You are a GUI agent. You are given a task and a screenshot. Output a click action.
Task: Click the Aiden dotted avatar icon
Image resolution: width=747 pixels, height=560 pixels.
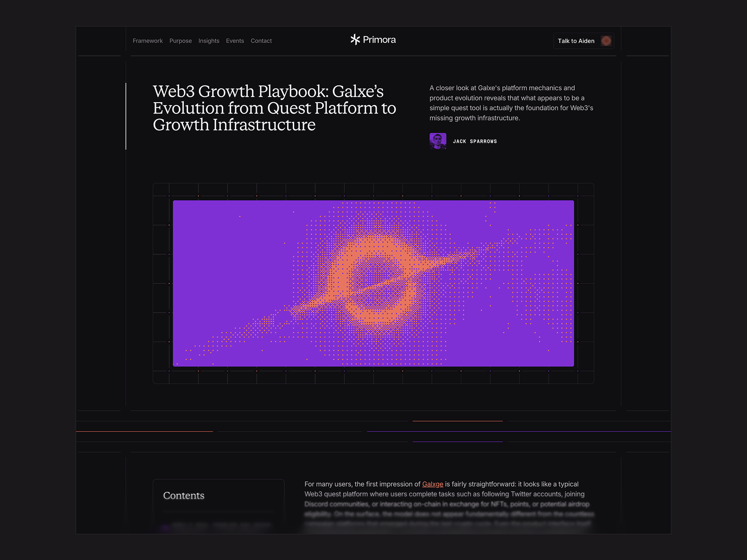(606, 41)
